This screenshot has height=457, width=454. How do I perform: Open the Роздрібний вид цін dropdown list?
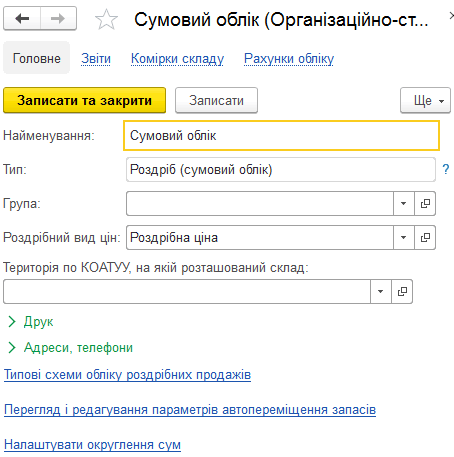403,237
